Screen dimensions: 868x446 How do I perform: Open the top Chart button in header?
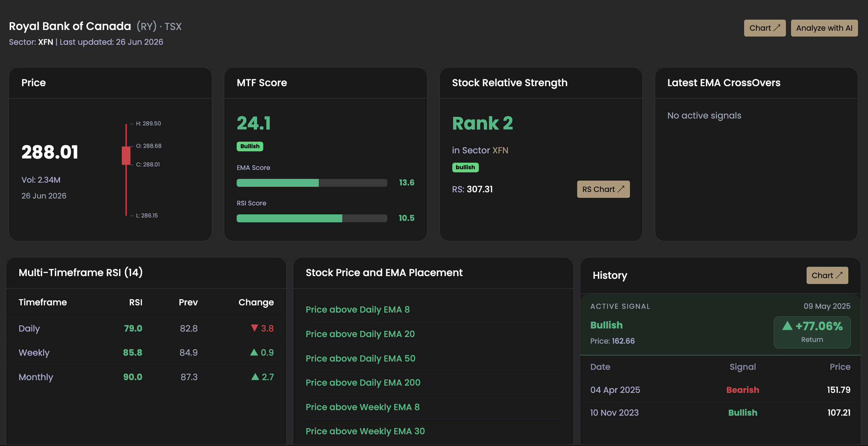pyautogui.click(x=765, y=28)
